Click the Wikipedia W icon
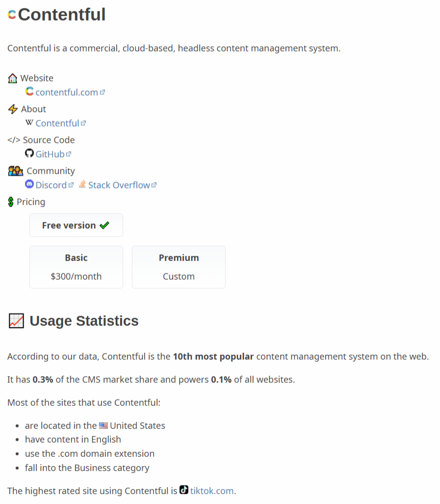The image size is (440, 504). coord(29,122)
